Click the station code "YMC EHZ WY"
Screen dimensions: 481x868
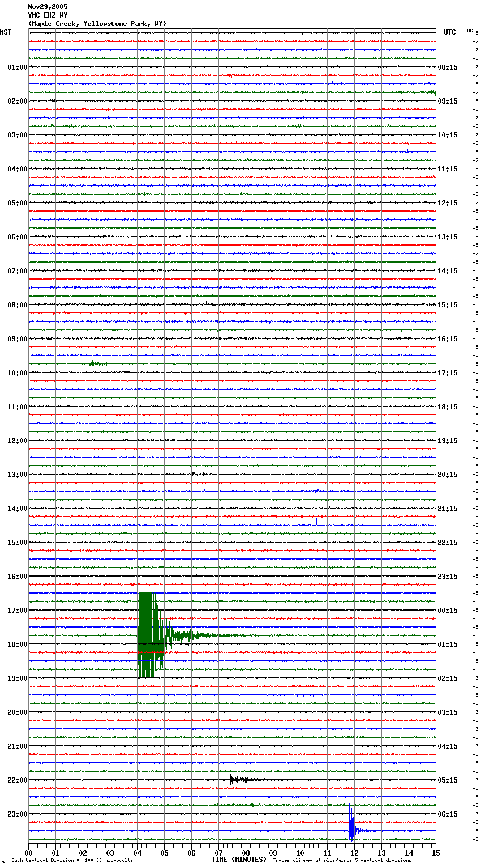pos(48,15)
